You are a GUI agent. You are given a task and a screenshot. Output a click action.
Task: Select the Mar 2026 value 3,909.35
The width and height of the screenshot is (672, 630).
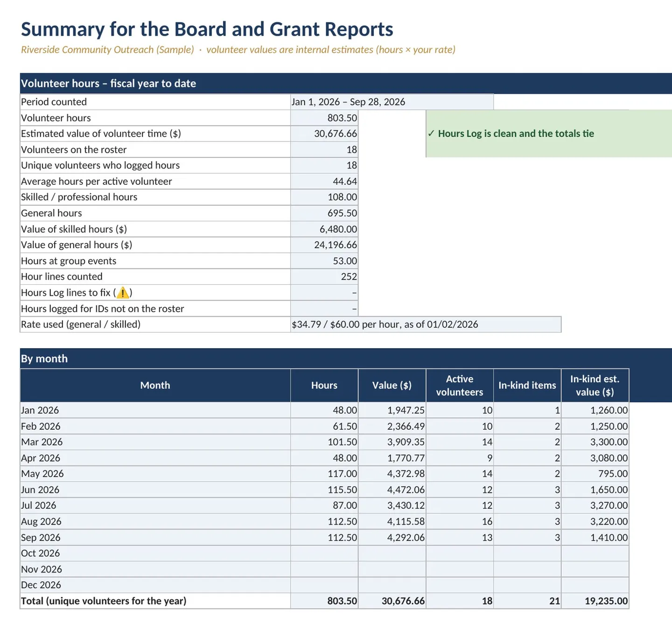pos(392,442)
